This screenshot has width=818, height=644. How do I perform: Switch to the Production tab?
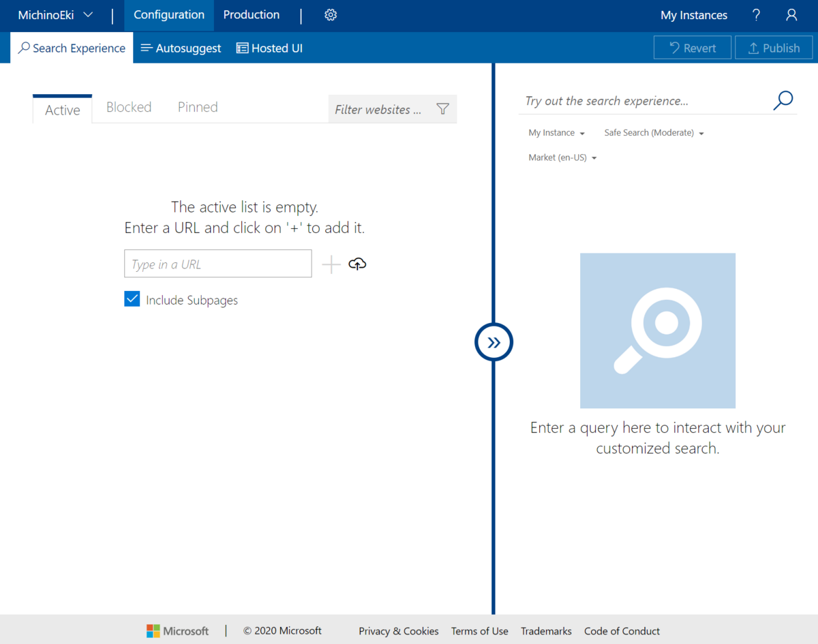point(252,15)
